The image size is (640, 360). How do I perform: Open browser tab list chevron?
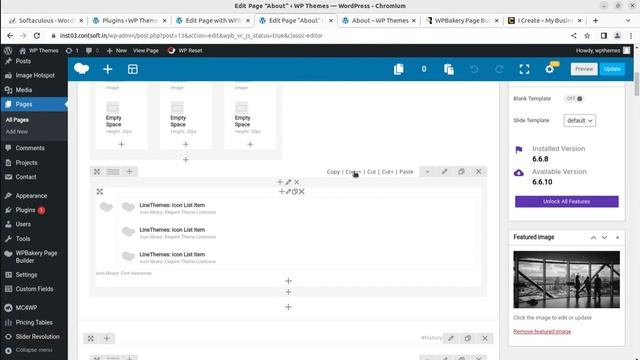[x=628, y=20]
